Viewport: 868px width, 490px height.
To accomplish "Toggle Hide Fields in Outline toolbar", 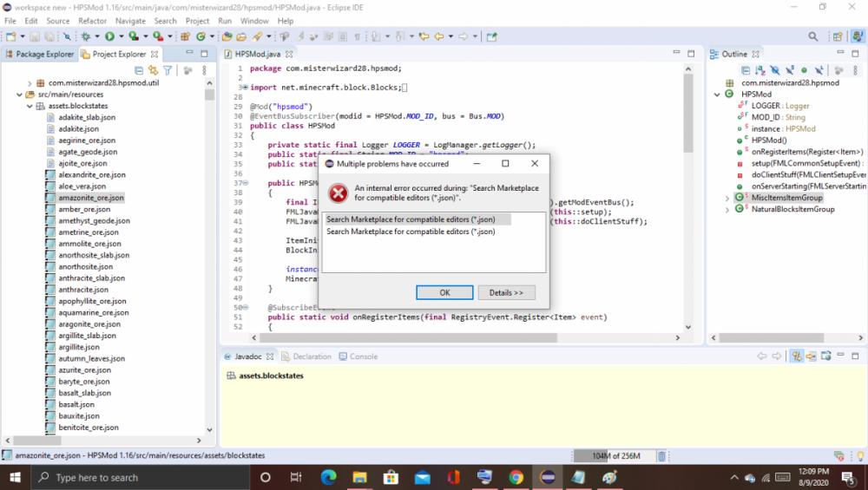I will (775, 70).
